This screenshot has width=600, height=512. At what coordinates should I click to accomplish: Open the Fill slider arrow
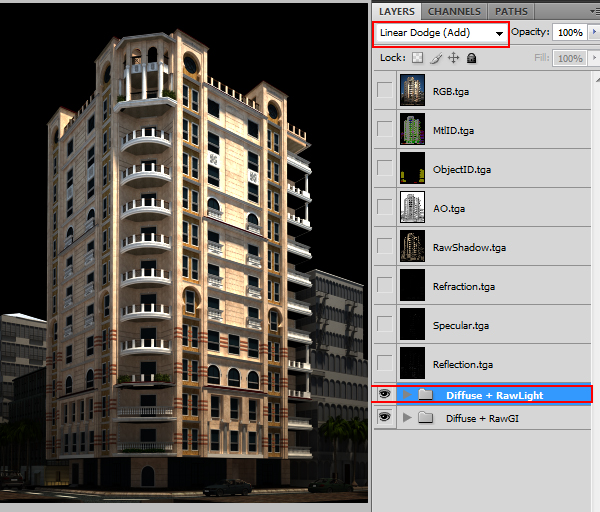[594, 58]
